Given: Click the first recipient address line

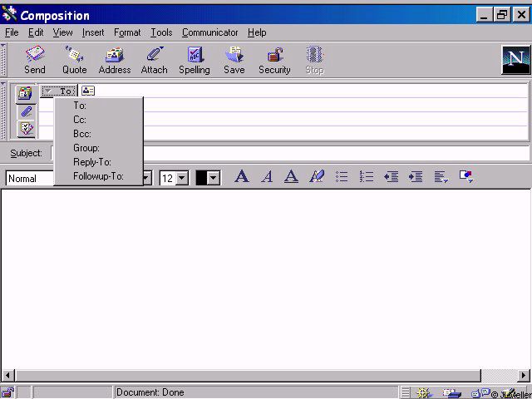Looking at the screenshot, I should point(310,91).
